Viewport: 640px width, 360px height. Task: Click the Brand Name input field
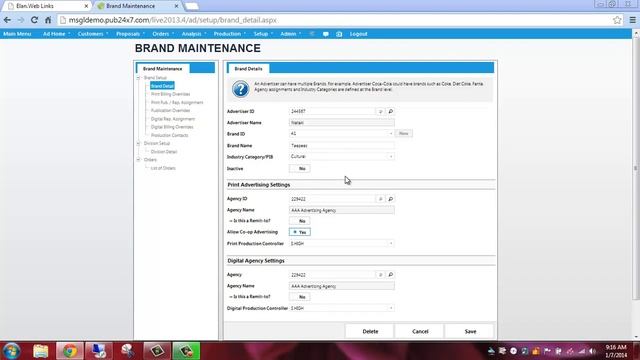[341, 145]
